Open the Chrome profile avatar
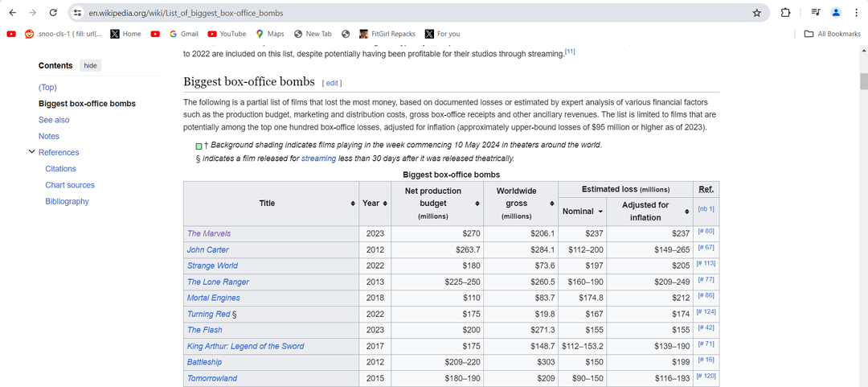The height and width of the screenshot is (387, 868). coord(836,12)
